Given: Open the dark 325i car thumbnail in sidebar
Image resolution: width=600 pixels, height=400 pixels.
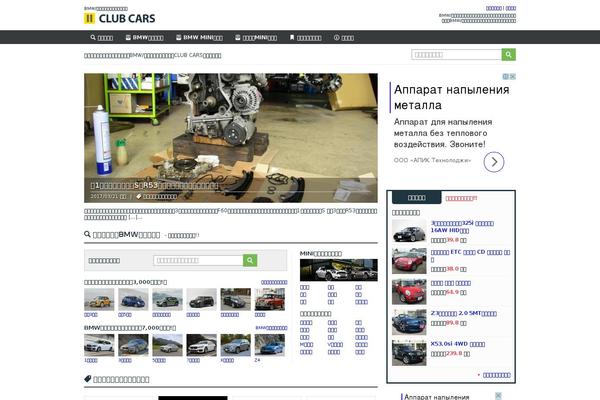Looking at the screenshot, I should tap(409, 231).
